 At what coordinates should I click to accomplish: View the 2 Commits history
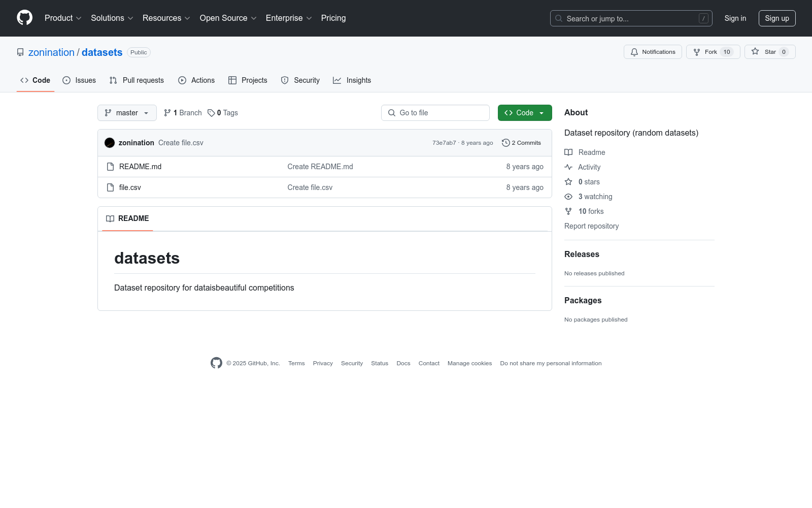521,143
